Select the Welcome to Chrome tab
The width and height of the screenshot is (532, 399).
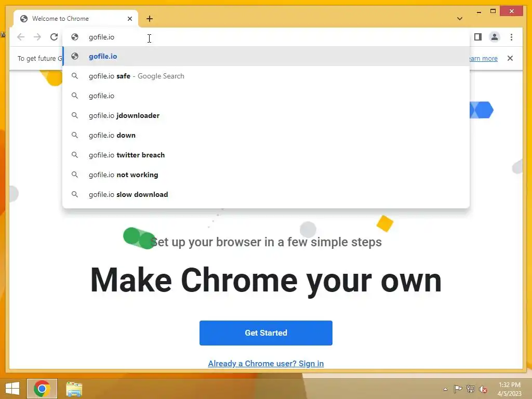[76, 19]
